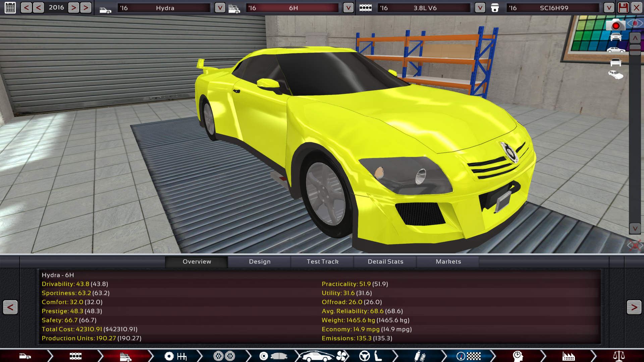Expand the 3.8L V6 engine dropdown
The height and width of the screenshot is (362, 644).
(480, 8)
